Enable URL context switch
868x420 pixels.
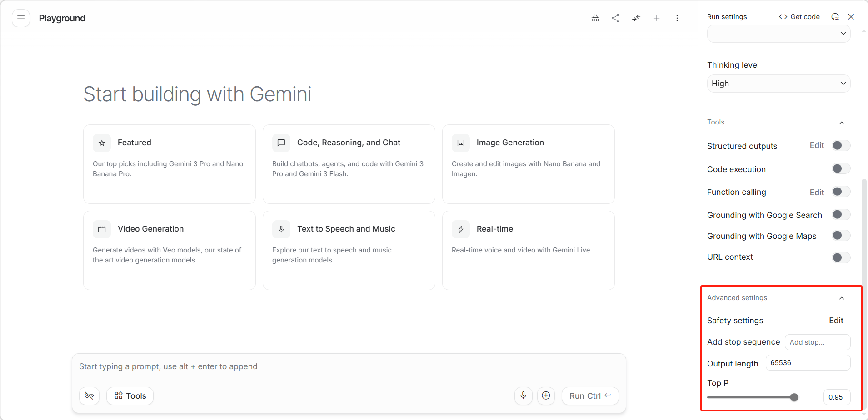point(841,258)
